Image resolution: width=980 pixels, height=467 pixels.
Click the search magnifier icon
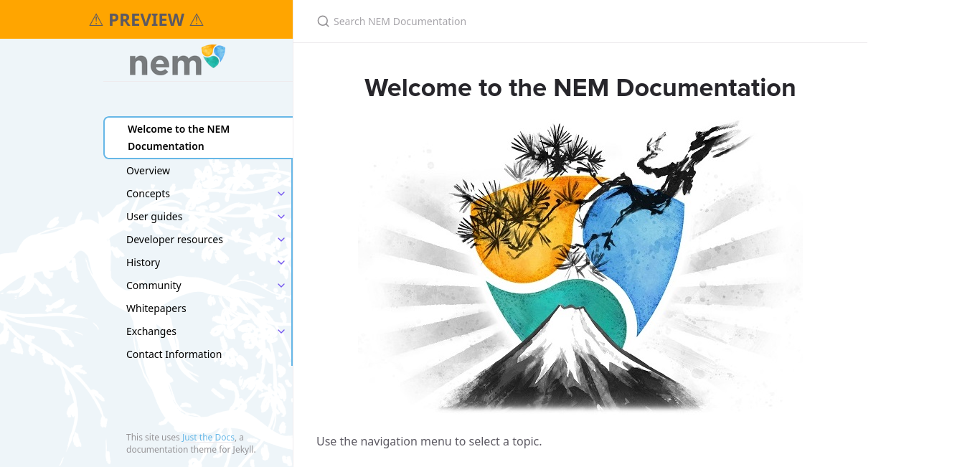tap(323, 22)
